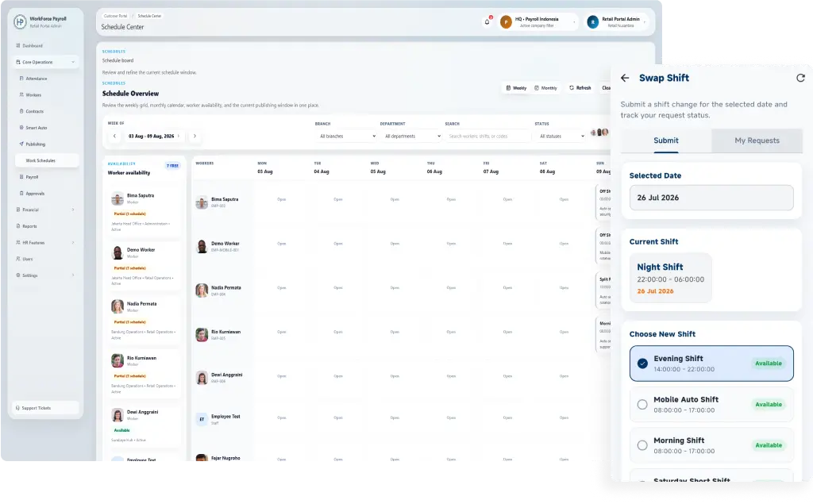The height and width of the screenshot is (504, 813).
Task: Click Employee Test's Tuesday 04 Aug Open cell
Action: click(338, 418)
